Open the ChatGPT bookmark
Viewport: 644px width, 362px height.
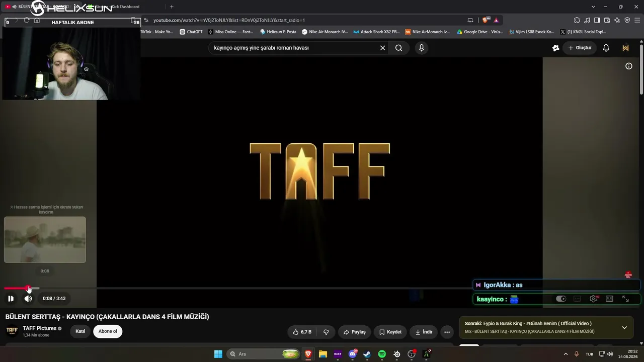pos(191,32)
